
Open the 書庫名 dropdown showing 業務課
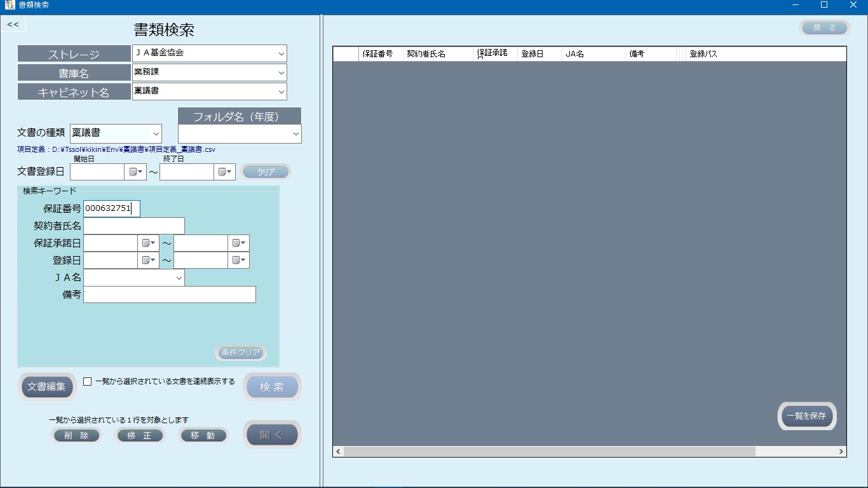(x=281, y=73)
